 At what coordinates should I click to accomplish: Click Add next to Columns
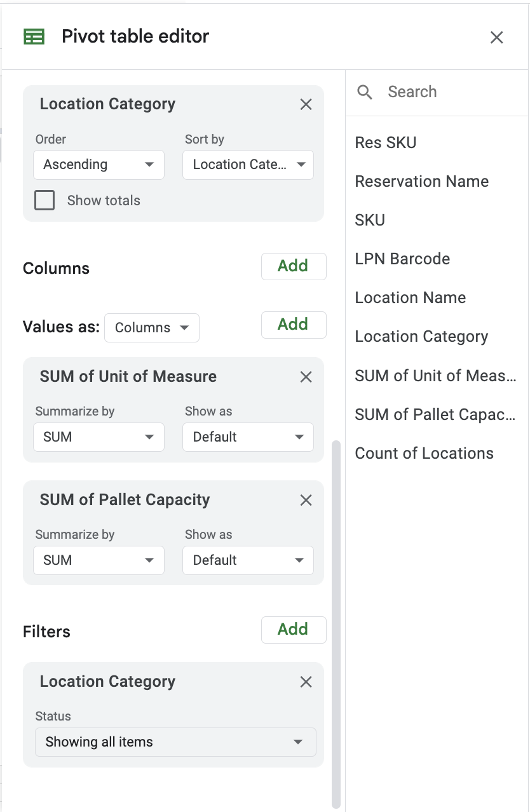pyautogui.click(x=294, y=266)
